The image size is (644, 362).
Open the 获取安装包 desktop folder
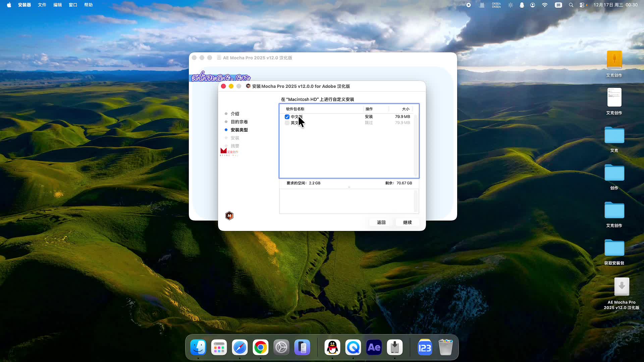pos(614,248)
